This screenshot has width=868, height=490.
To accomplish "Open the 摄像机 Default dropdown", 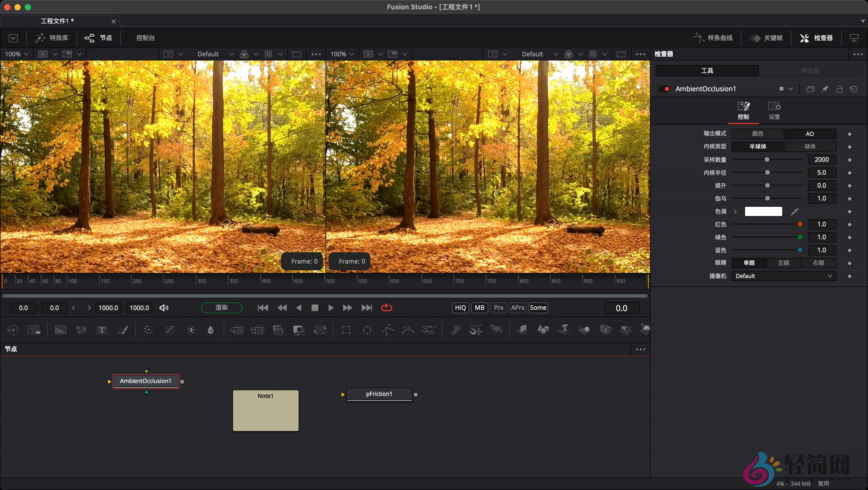I will (784, 276).
